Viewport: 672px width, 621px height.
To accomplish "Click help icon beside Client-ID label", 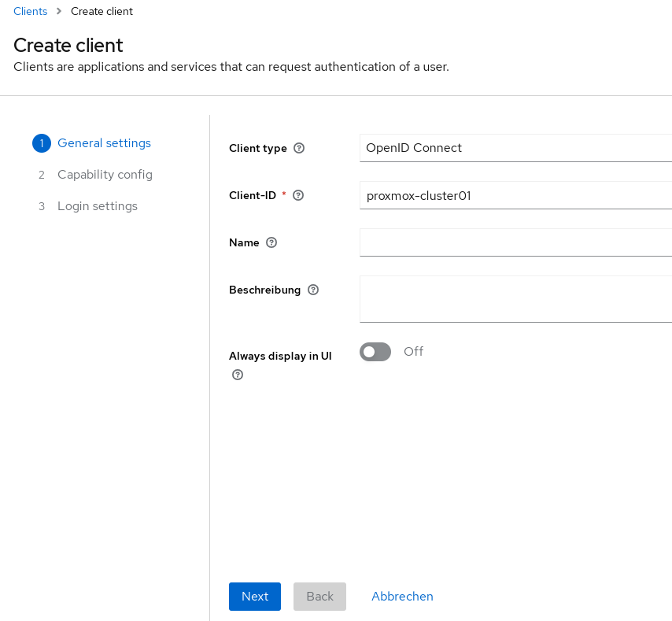I will point(298,195).
